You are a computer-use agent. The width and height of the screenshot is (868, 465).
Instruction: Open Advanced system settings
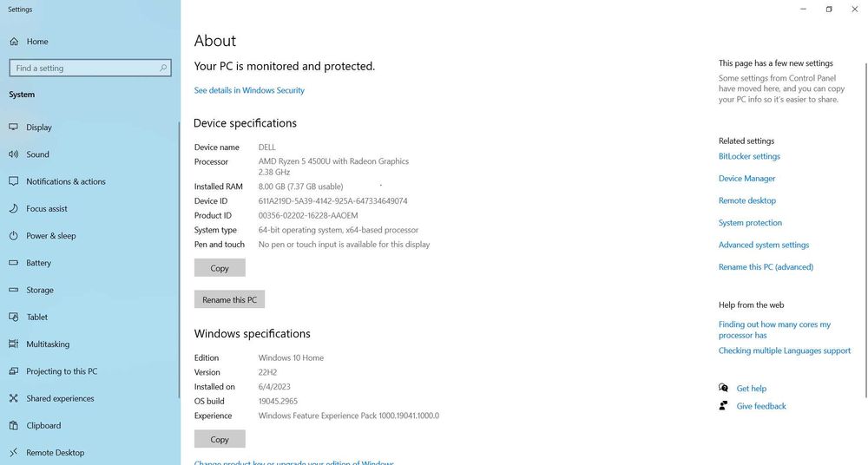763,245
